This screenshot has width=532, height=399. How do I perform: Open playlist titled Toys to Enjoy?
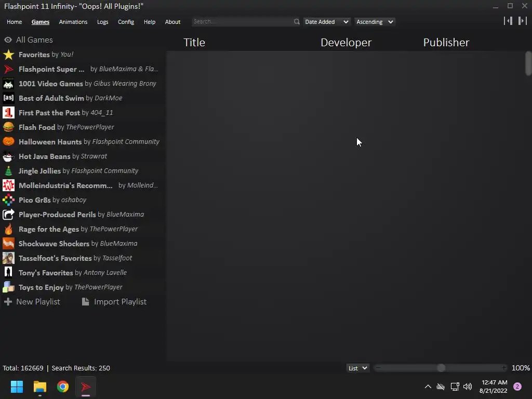coord(41,287)
